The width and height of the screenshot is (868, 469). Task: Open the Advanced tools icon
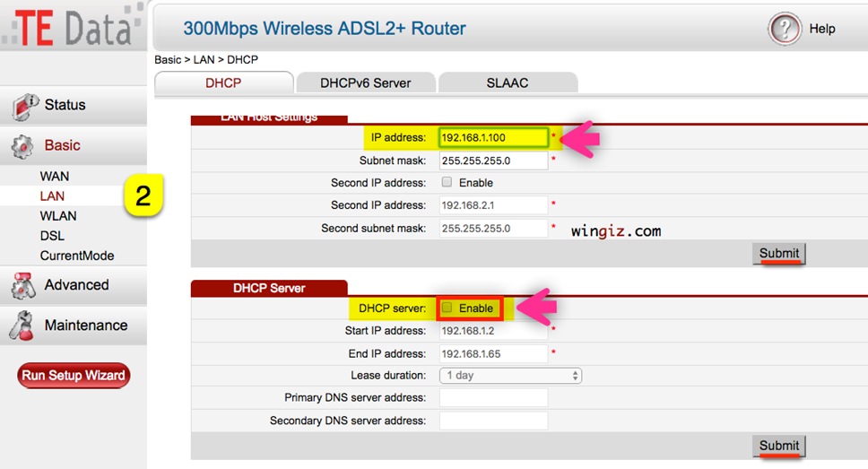23,285
